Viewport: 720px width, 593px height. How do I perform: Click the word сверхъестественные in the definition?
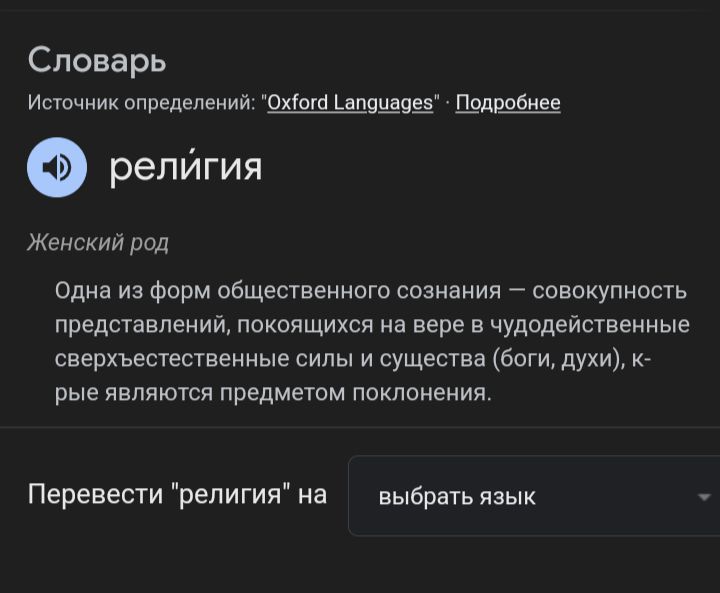(172, 359)
